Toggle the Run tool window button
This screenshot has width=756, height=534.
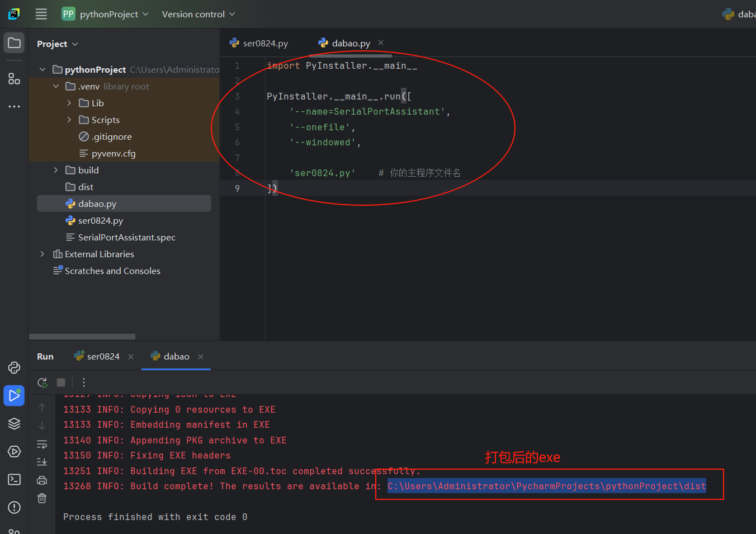tap(14, 395)
